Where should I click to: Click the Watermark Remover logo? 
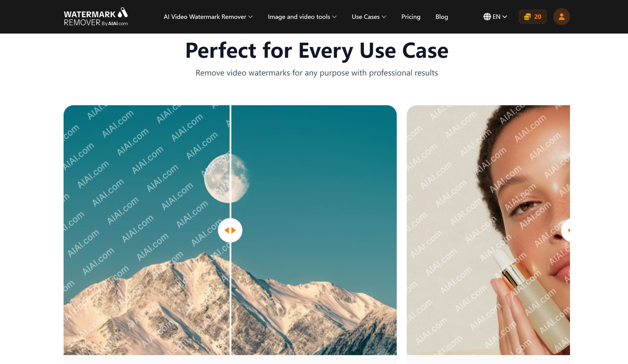click(x=96, y=17)
